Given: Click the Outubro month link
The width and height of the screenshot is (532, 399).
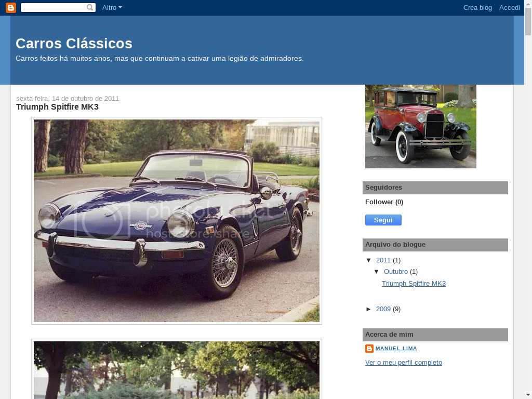Looking at the screenshot, I should click(x=395, y=272).
